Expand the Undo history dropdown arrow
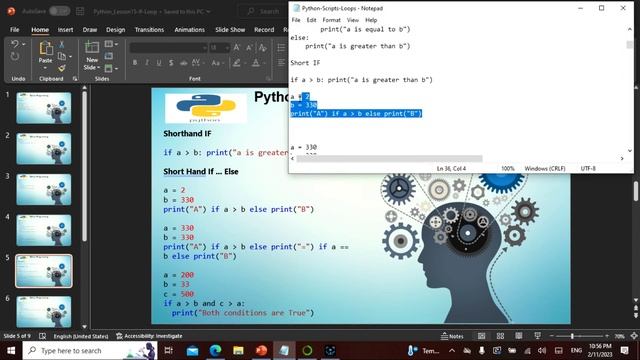 click(24, 44)
